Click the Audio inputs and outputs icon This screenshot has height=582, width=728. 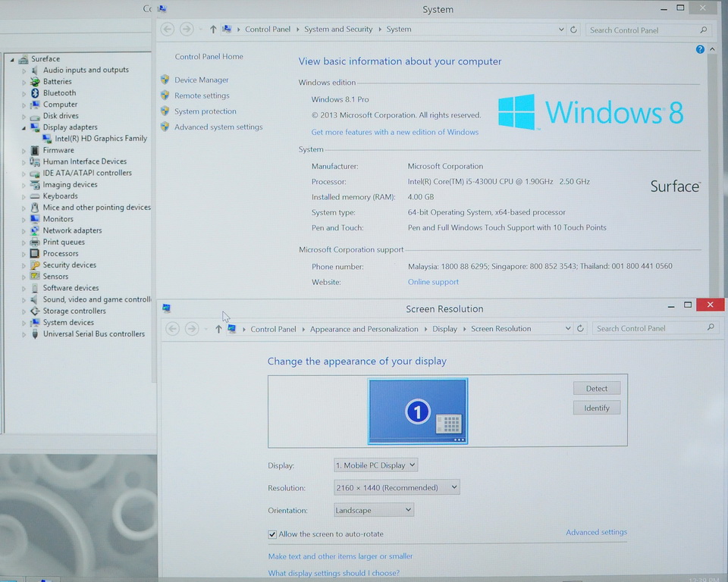(34, 70)
